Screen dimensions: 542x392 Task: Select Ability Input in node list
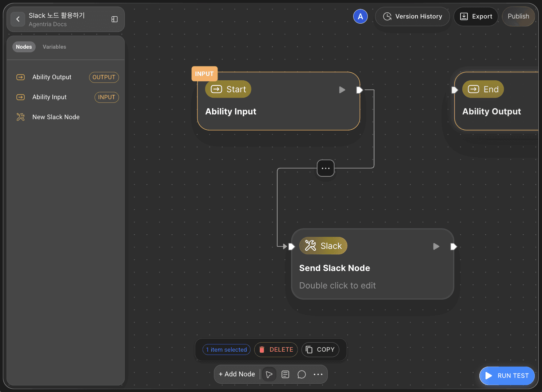pos(49,97)
